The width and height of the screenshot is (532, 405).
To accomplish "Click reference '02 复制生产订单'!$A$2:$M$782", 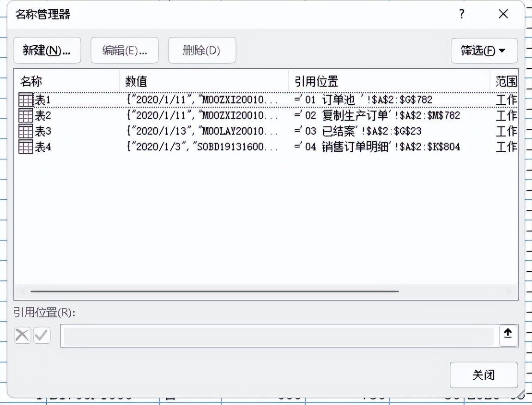I will (x=377, y=116).
